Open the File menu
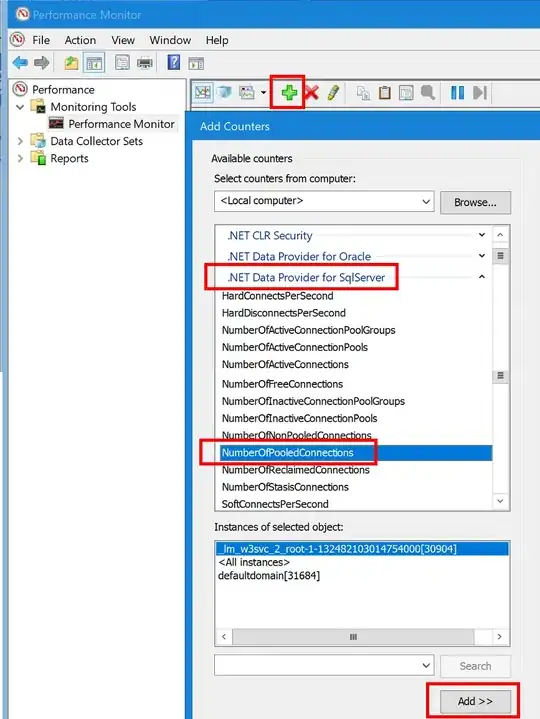Viewport: 540px width, 719px height. tap(41, 40)
